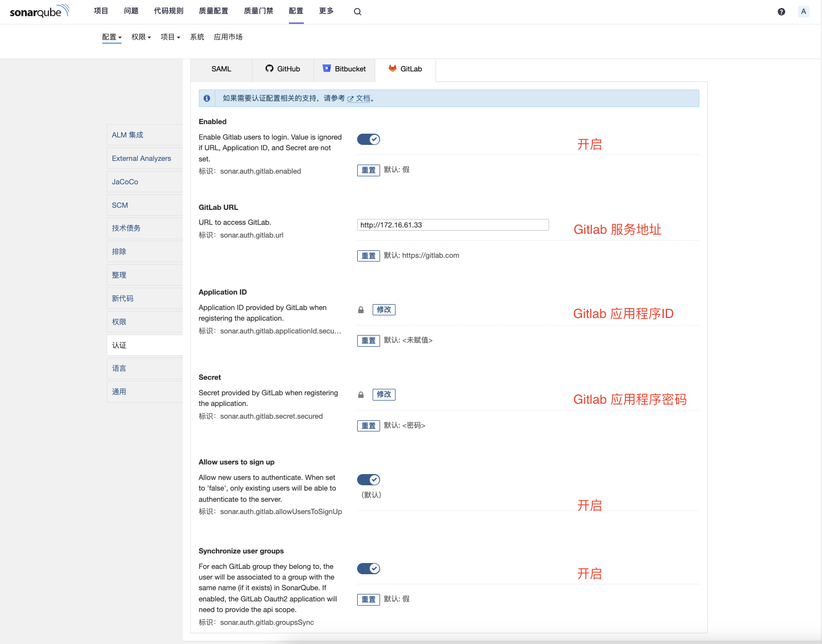Expand the 配置 submenu dropdown
Viewport: 822px width, 644px height.
112,37
